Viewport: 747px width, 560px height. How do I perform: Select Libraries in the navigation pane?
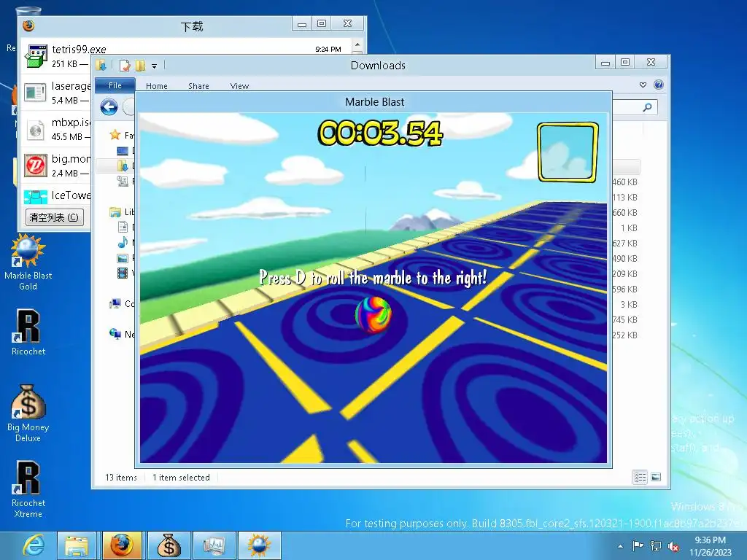point(122,211)
